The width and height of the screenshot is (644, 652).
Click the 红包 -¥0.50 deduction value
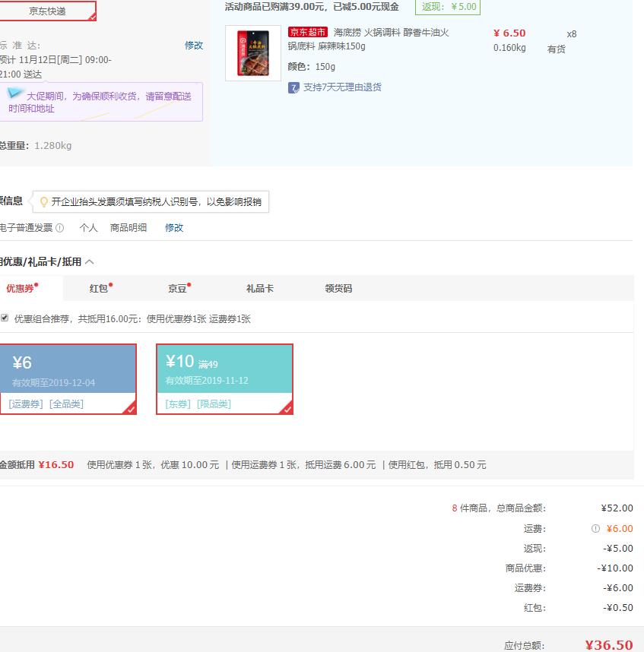(x=618, y=608)
